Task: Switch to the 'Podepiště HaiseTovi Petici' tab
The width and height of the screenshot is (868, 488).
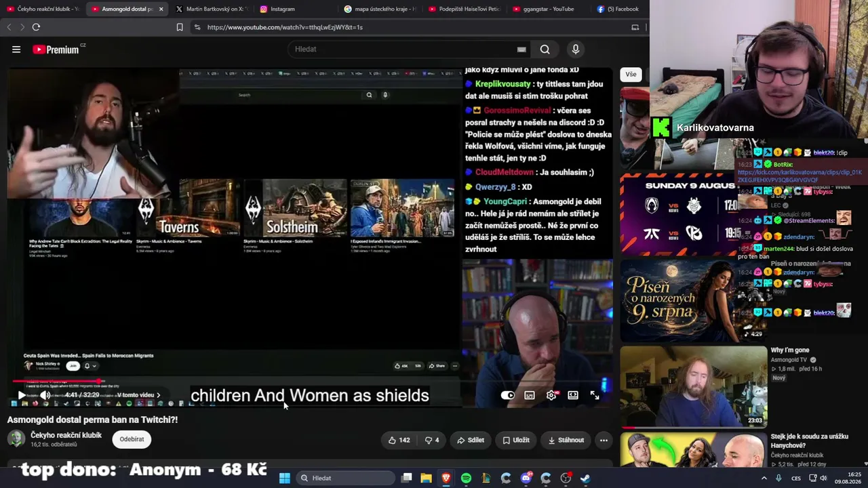Action: coord(465,9)
